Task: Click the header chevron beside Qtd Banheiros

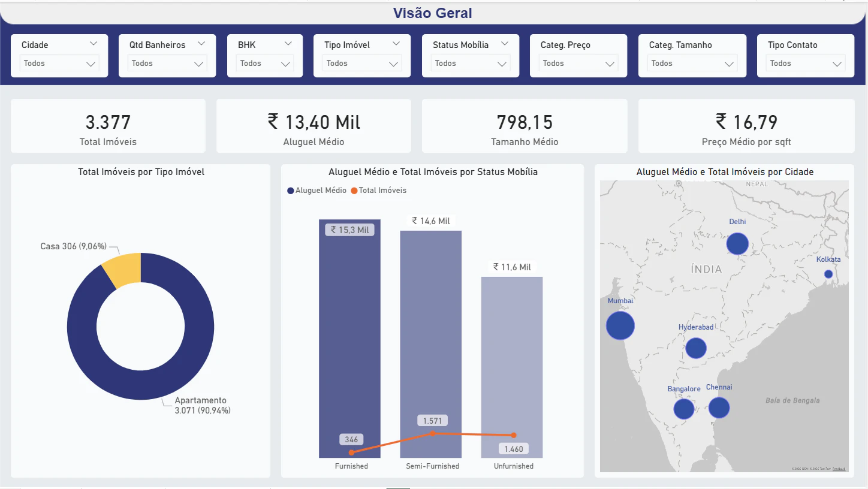Action: tap(201, 44)
